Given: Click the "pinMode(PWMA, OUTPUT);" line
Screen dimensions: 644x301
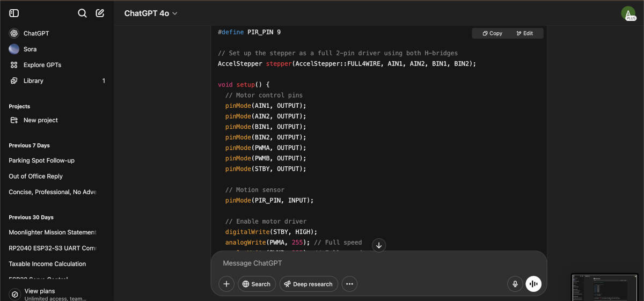Looking at the screenshot, I should pyautogui.click(x=266, y=148).
